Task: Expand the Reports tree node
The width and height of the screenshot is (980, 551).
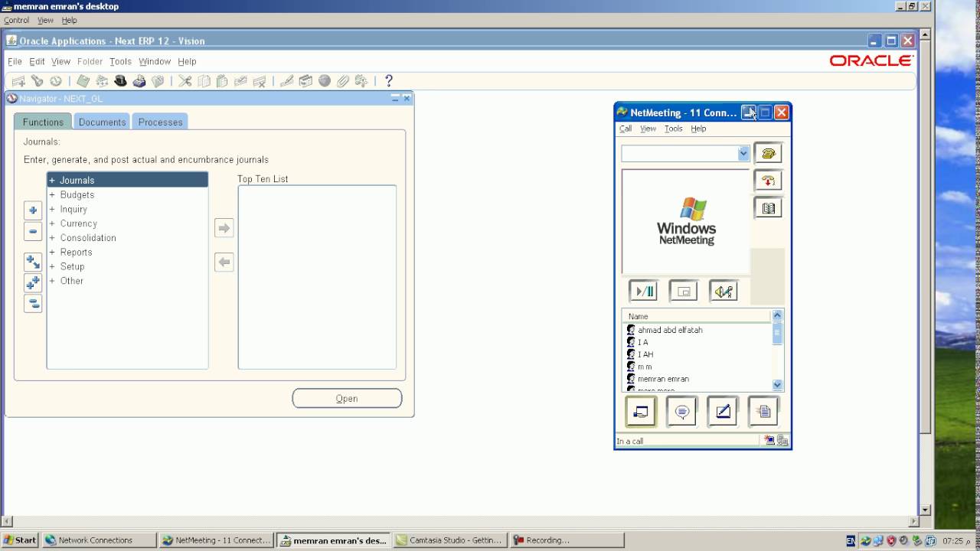Action: coord(52,253)
